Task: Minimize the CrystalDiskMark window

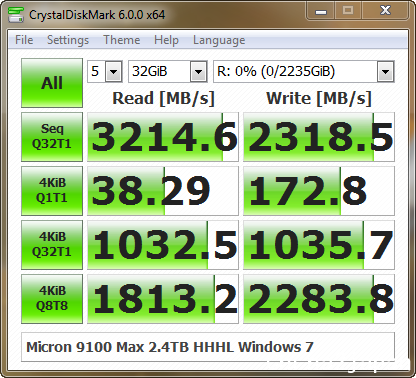Action: [x=320, y=11]
